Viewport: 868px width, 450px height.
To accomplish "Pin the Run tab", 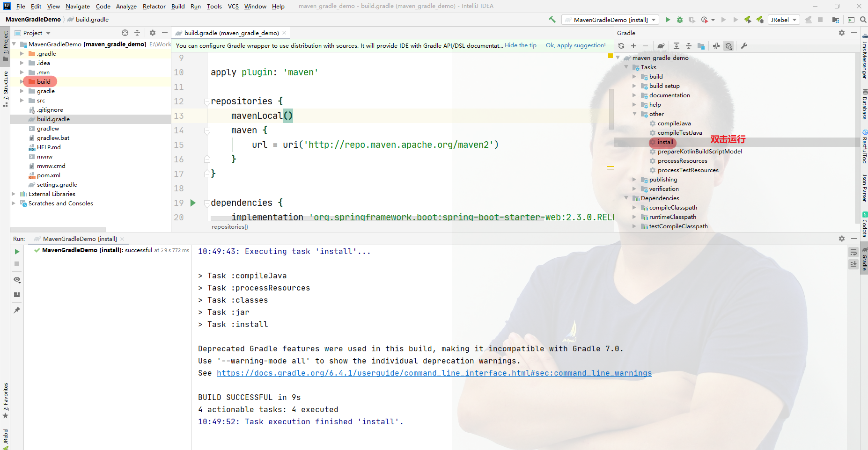I will (x=17, y=310).
